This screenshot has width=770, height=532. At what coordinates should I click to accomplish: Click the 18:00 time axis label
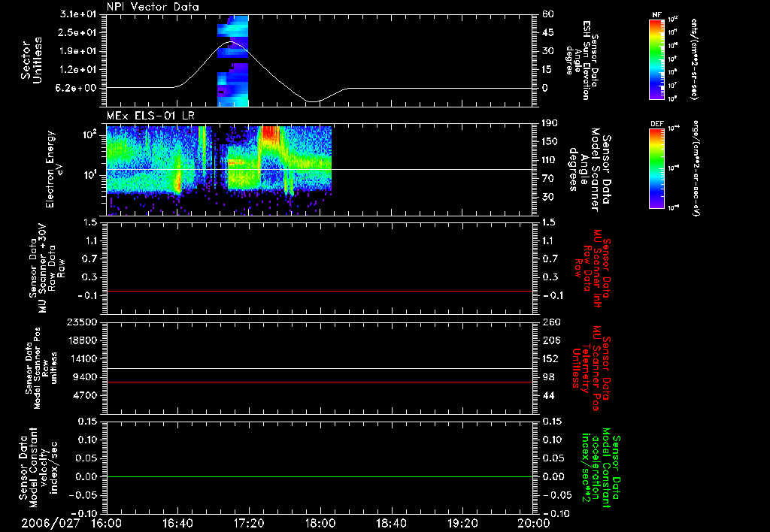coord(320,523)
